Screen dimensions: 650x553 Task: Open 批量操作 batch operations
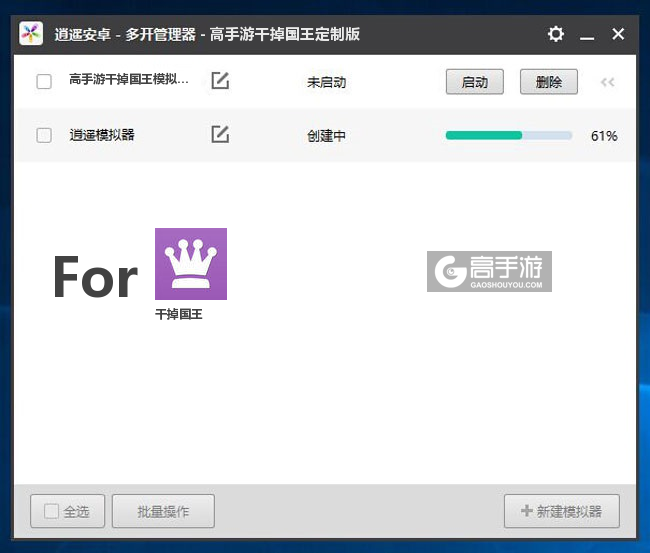point(163,511)
